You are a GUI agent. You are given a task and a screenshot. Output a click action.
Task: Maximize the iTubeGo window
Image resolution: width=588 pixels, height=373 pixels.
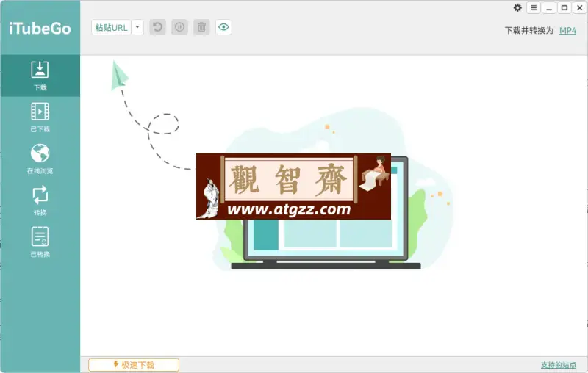click(564, 8)
